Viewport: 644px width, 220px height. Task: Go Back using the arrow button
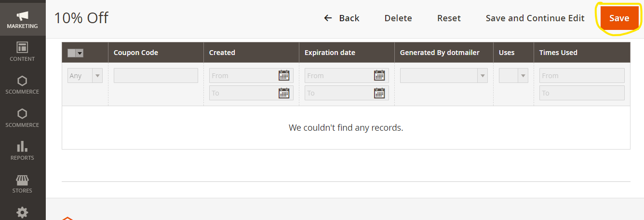coord(341,18)
